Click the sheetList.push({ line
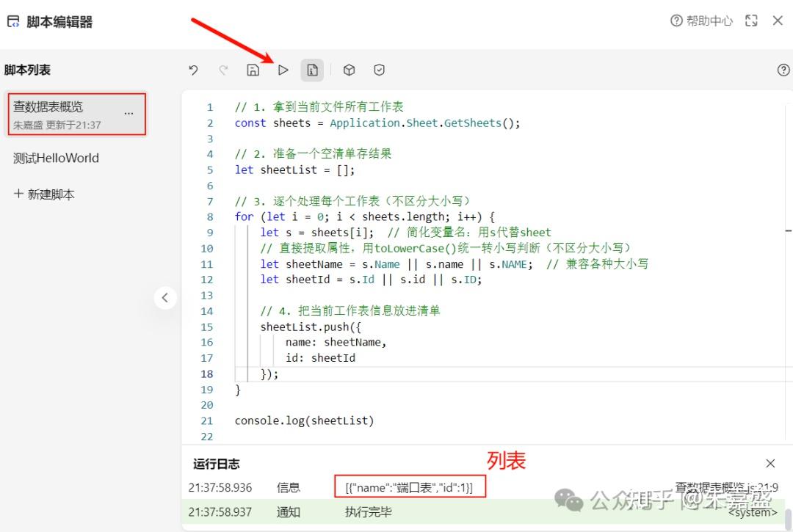Screen dimensions: 793x532 pyautogui.click(x=311, y=327)
